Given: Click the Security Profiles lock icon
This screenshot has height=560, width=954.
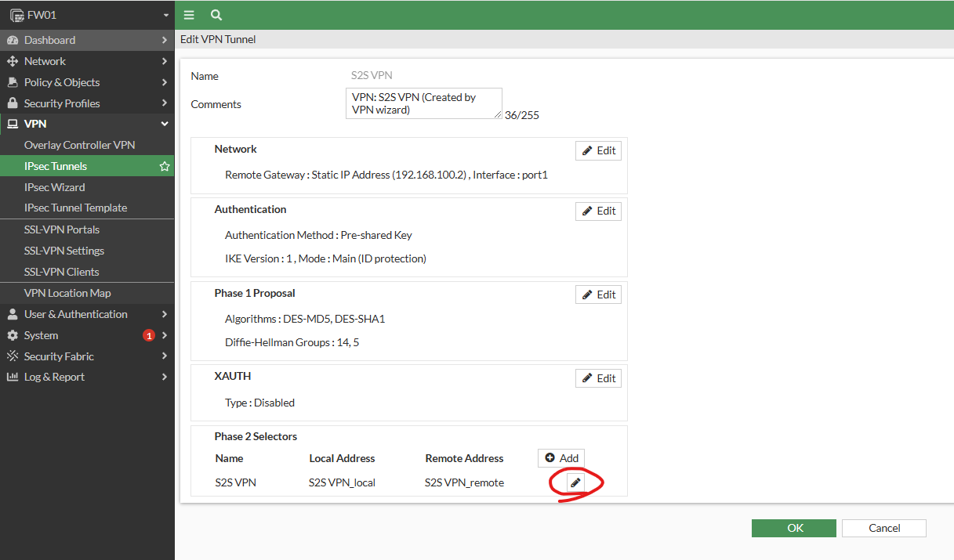Looking at the screenshot, I should click(x=12, y=103).
